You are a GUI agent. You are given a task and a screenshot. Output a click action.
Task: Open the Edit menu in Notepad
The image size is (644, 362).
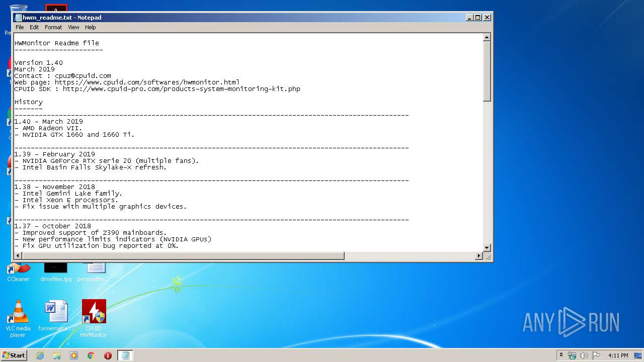point(34,27)
